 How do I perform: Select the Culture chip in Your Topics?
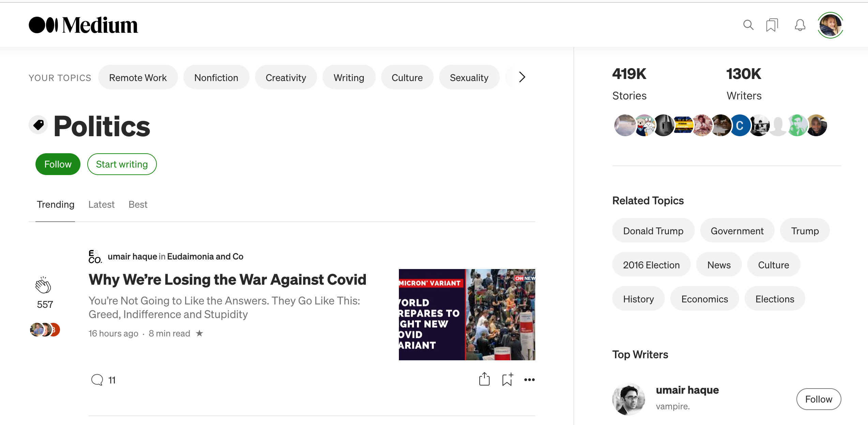click(x=407, y=77)
